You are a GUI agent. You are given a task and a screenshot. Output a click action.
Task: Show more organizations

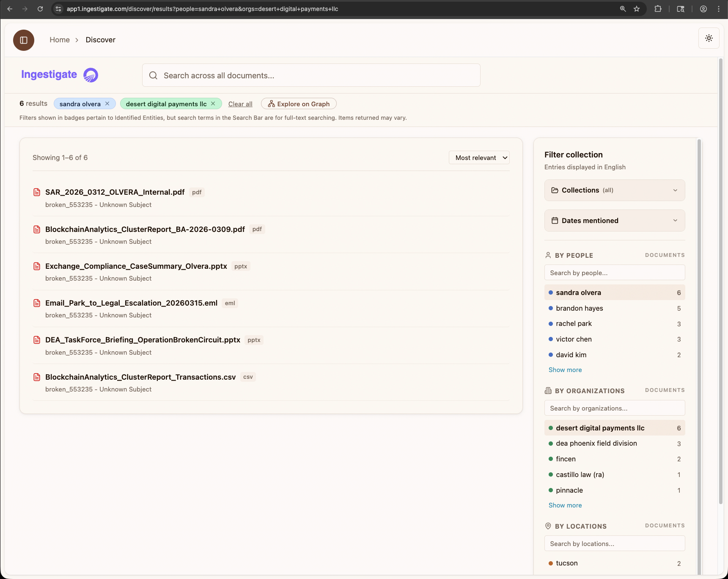565,505
